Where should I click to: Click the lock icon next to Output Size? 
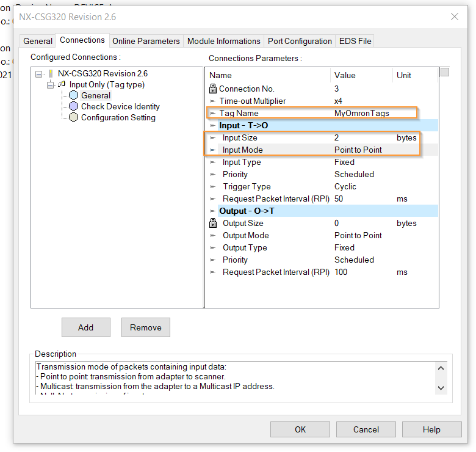(213, 224)
